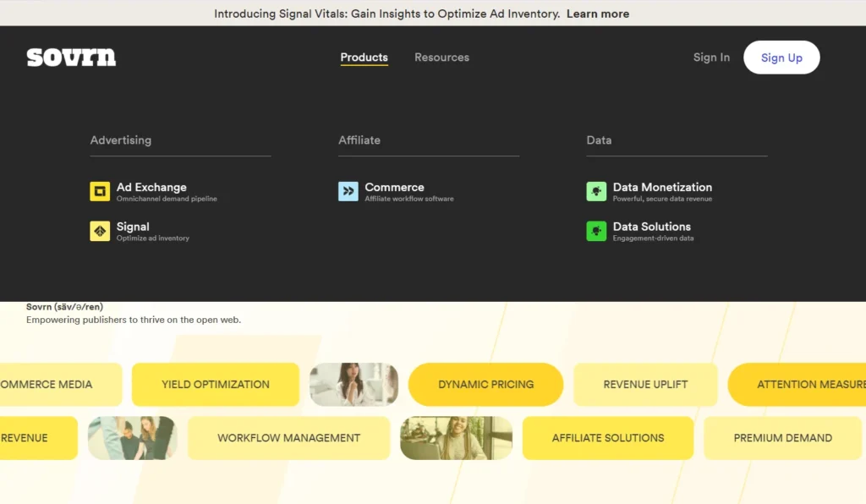Click the Ad Exchange yellow square icon

point(100,192)
